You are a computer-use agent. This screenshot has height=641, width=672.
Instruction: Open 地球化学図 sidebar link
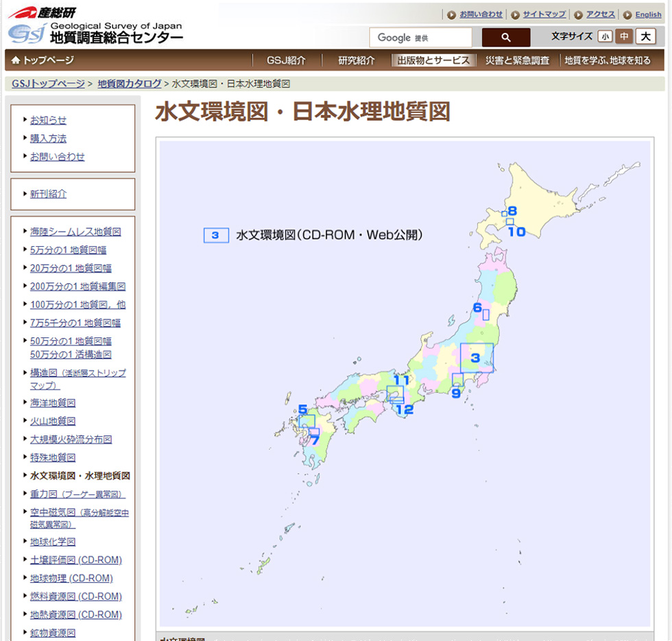[x=53, y=542]
